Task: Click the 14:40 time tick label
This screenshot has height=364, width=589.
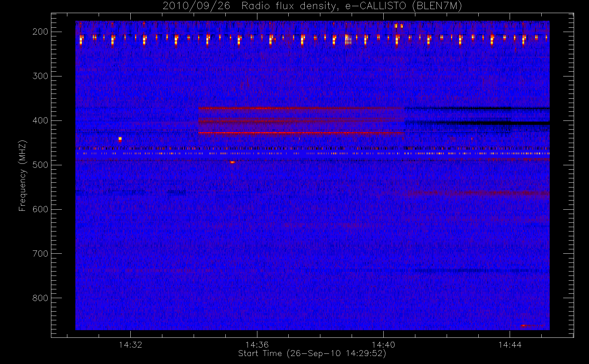Action: [383, 345]
